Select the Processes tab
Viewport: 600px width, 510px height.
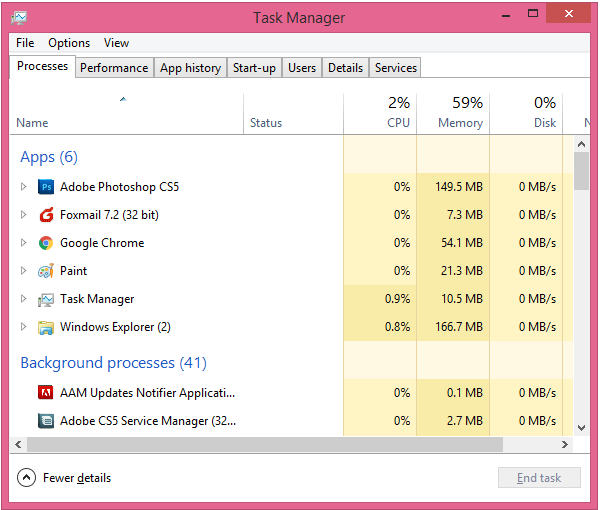click(42, 66)
